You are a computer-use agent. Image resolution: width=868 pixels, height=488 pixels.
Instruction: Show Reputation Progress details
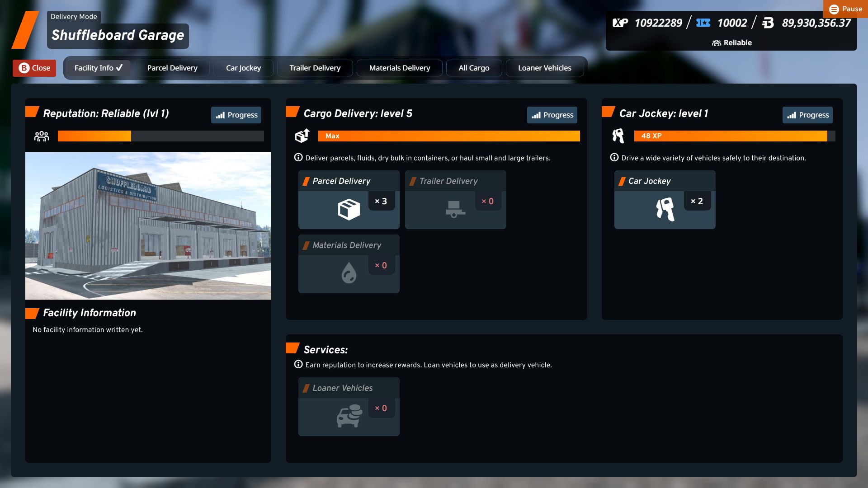point(236,115)
